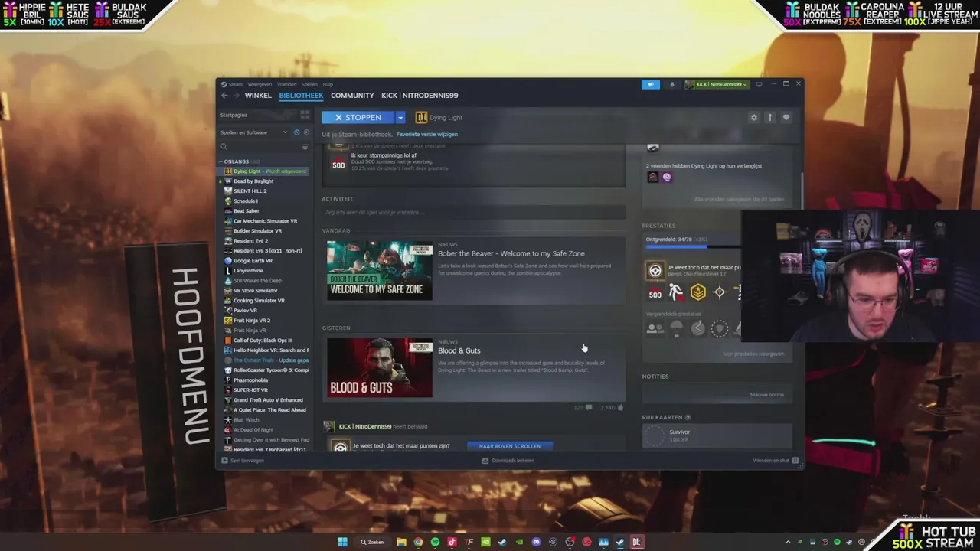Click the Steam forward navigation arrow
This screenshot has height=551, width=980.
point(236,96)
